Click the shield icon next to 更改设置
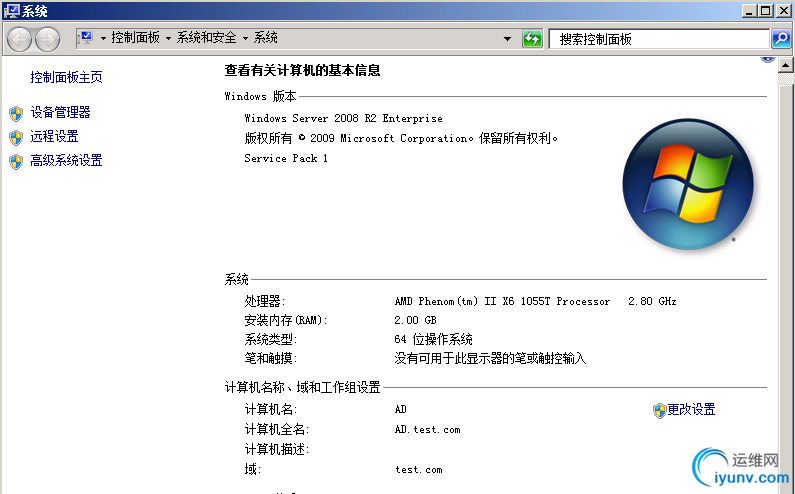795x494 pixels. click(659, 410)
